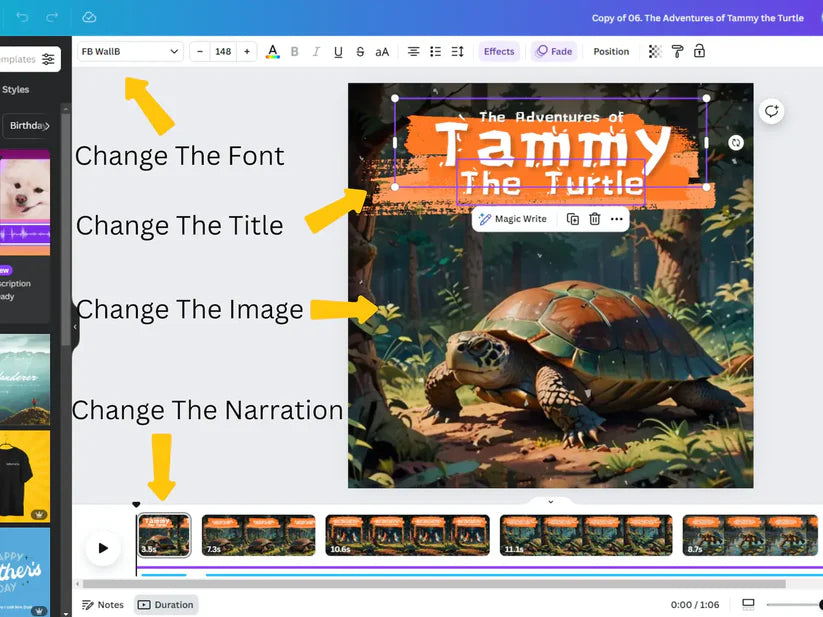Image resolution: width=823 pixels, height=617 pixels.
Task: Toggle bold formatting
Action: click(x=294, y=52)
